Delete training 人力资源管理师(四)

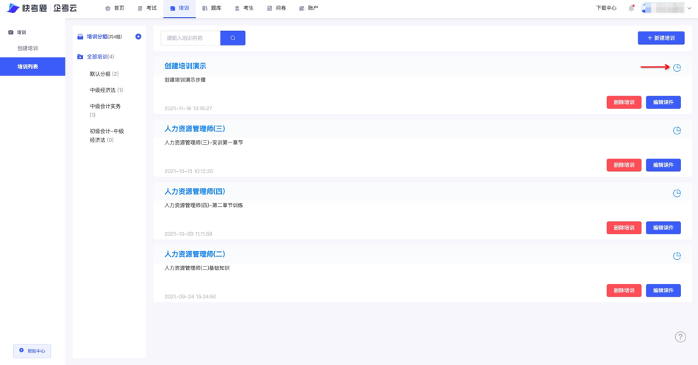(624, 228)
